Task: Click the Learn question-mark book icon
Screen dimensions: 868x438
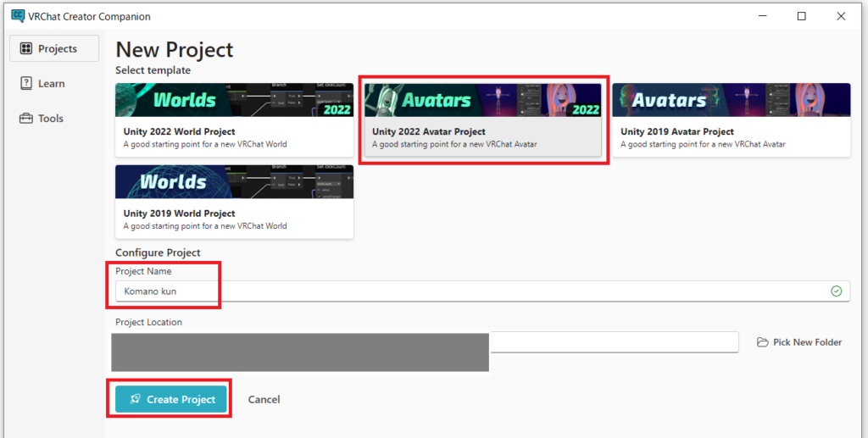Action: tap(26, 84)
